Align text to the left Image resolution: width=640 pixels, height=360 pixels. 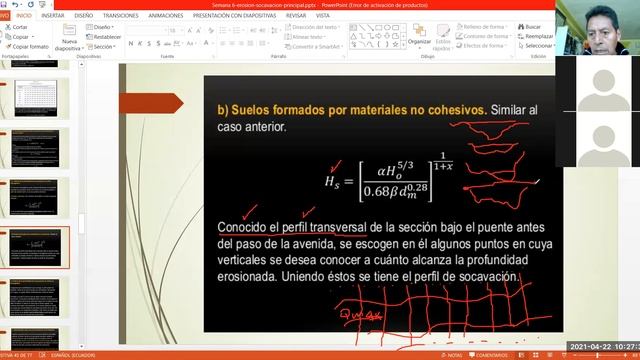(223, 43)
